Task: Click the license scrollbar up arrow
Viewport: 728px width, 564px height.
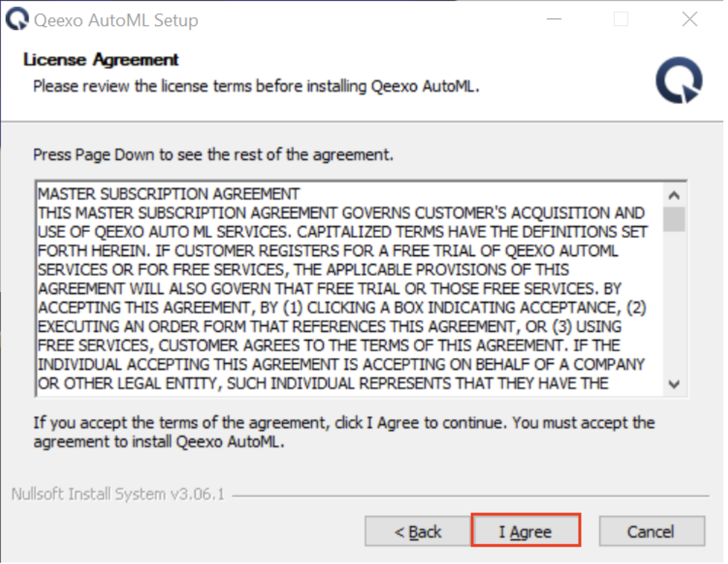Action: (674, 196)
